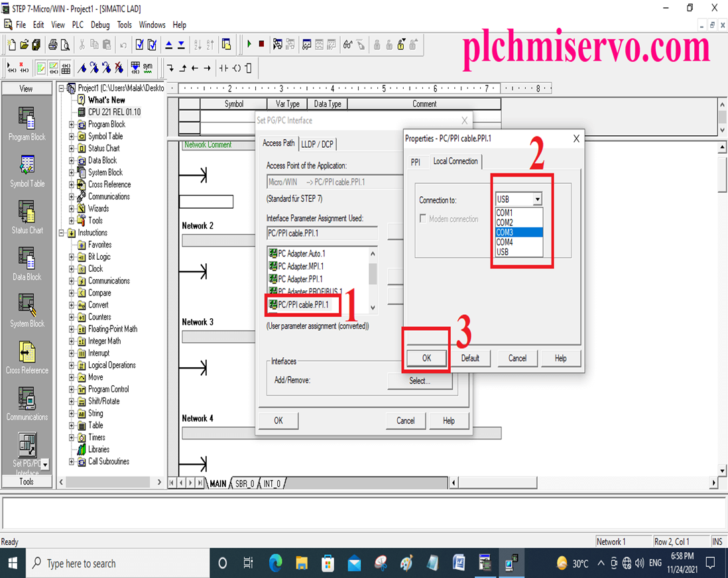728x578 pixels.
Task: Toggle the Modem connection checkbox
Action: pyautogui.click(x=423, y=219)
